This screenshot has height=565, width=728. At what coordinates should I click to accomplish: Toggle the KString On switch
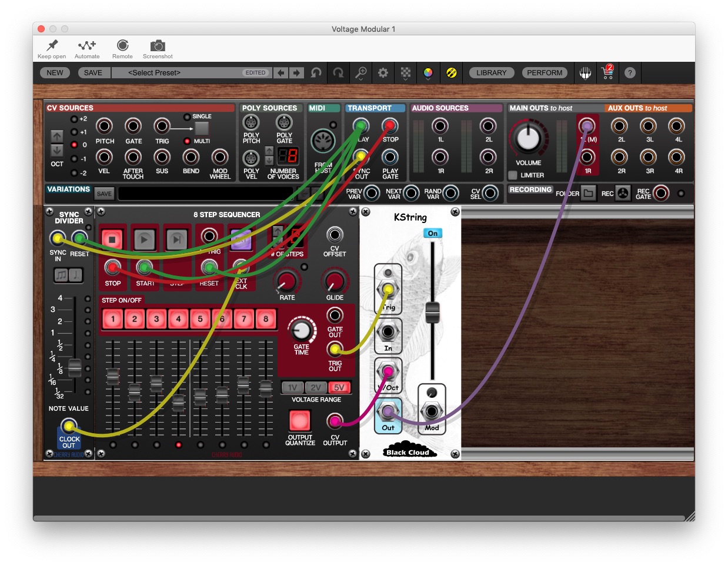pos(433,234)
